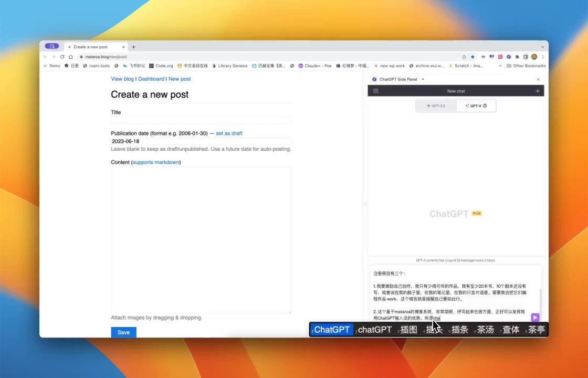Click the browser forward arrow
The image size is (588, 378).
pyautogui.click(x=54, y=57)
